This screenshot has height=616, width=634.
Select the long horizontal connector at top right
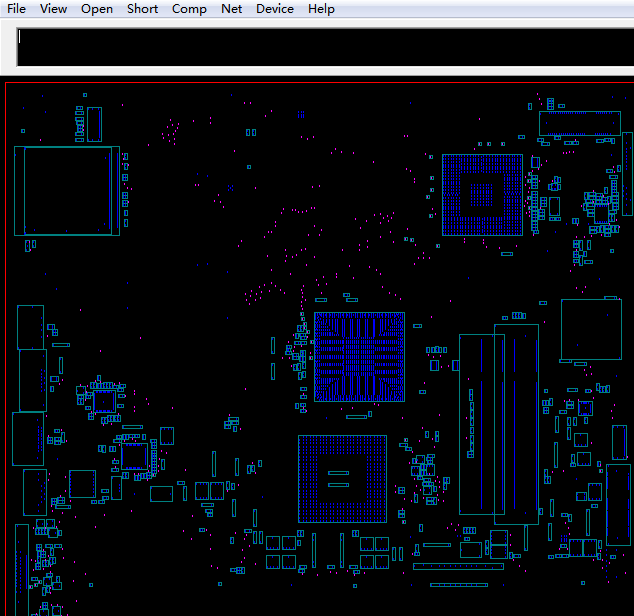[580, 123]
